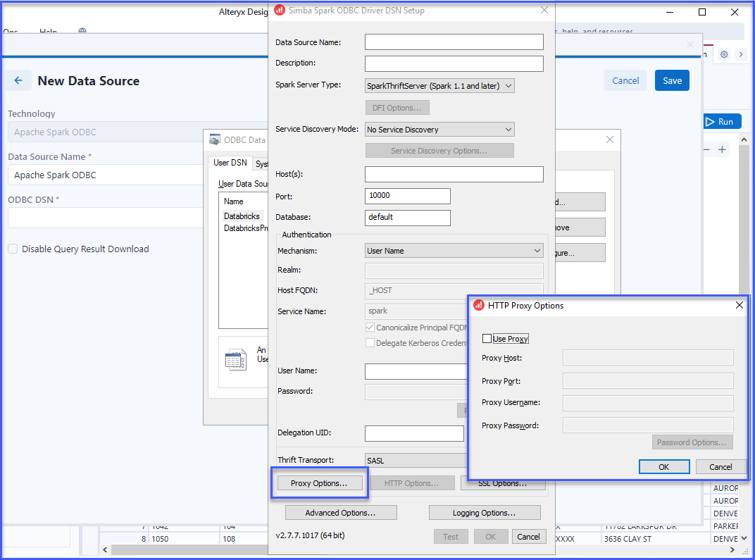Viewport: 755px width, 560px height.
Task: Open the settings gear icon in Alteryx
Action: pos(724,54)
